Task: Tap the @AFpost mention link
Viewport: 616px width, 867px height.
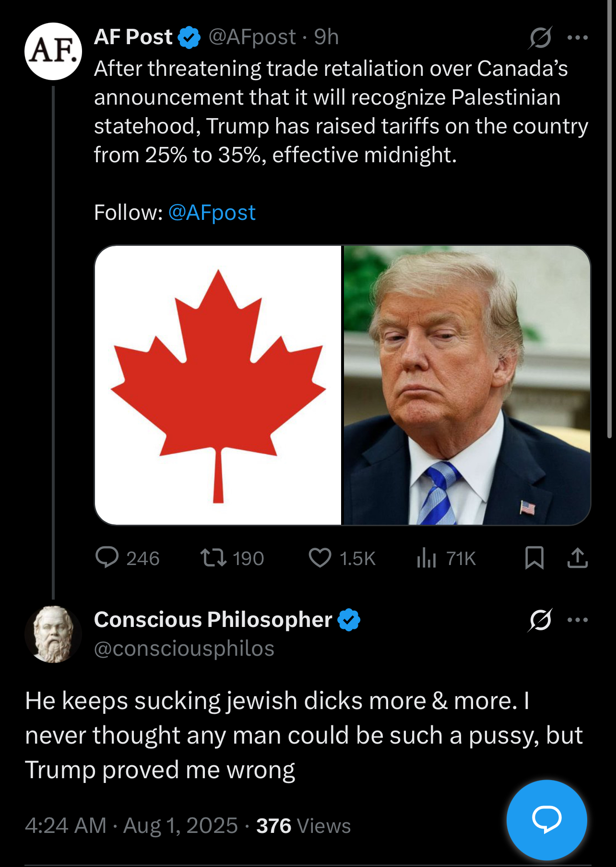Action: click(x=212, y=213)
